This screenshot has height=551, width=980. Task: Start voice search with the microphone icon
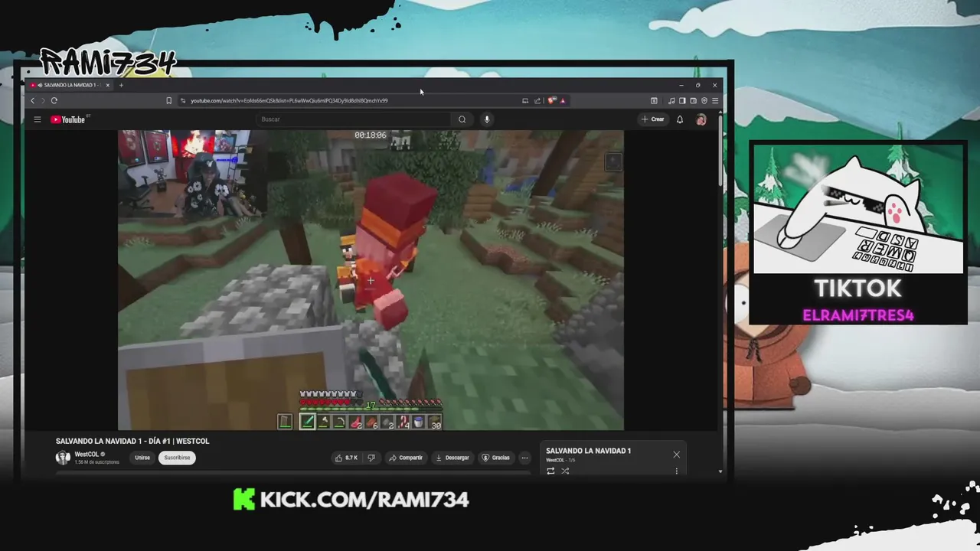pyautogui.click(x=486, y=119)
